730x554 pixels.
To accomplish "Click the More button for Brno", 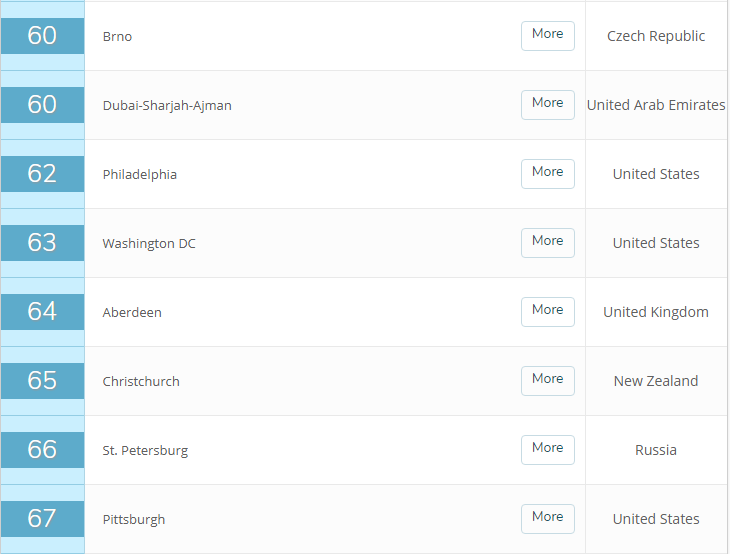I will coord(547,35).
